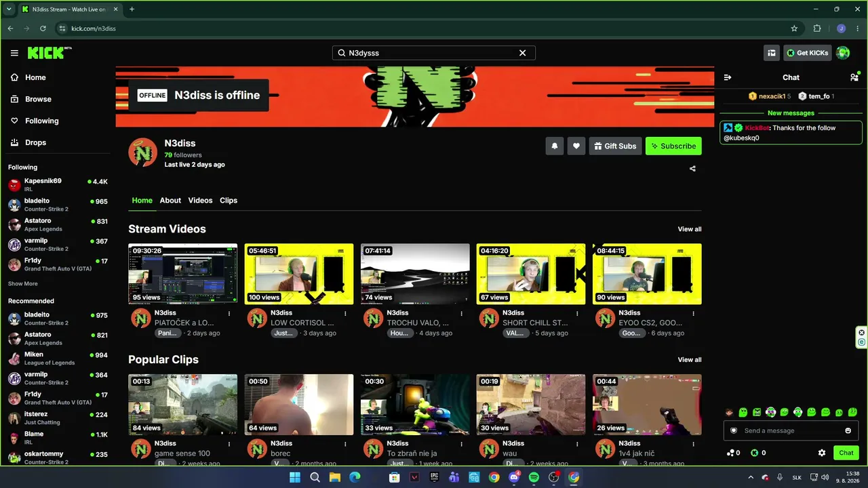Open Discord from the taskbar
Screen dimensions: 868x488
point(514,477)
